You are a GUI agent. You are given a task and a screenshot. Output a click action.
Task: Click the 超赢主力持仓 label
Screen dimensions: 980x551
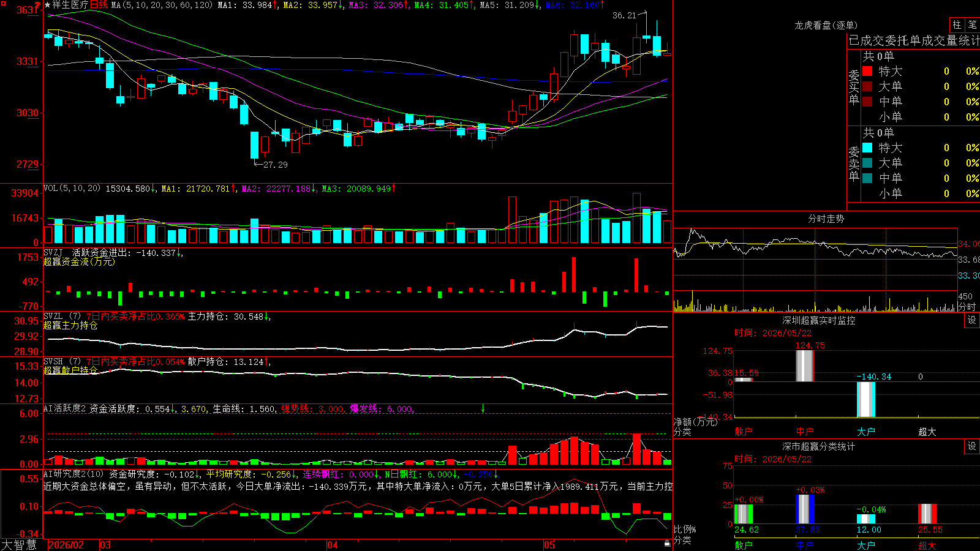pyautogui.click(x=70, y=325)
